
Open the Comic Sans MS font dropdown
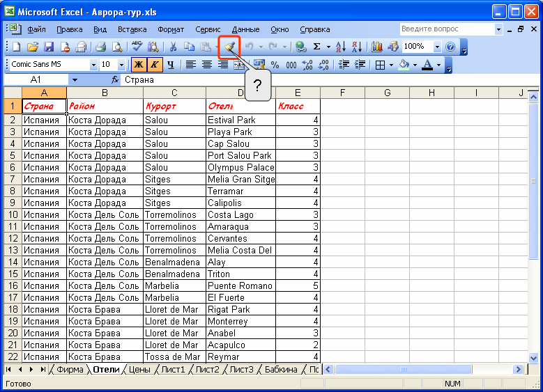pyautogui.click(x=93, y=65)
